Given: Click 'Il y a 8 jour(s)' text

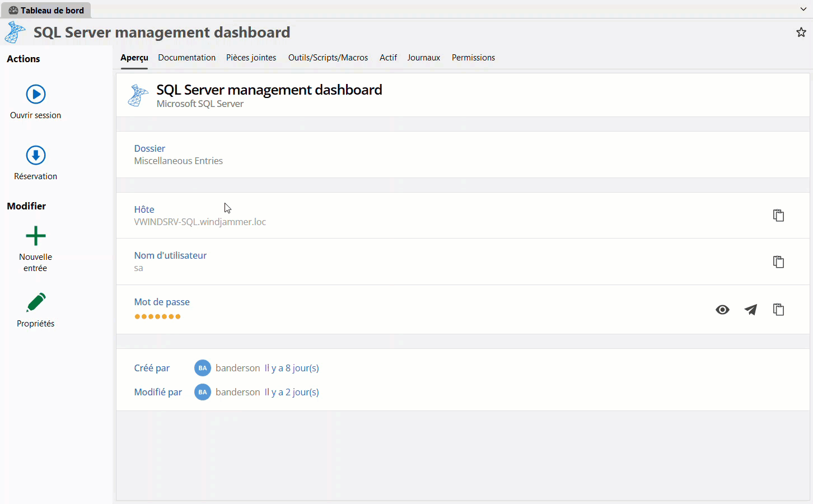Looking at the screenshot, I should pyautogui.click(x=292, y=368).
